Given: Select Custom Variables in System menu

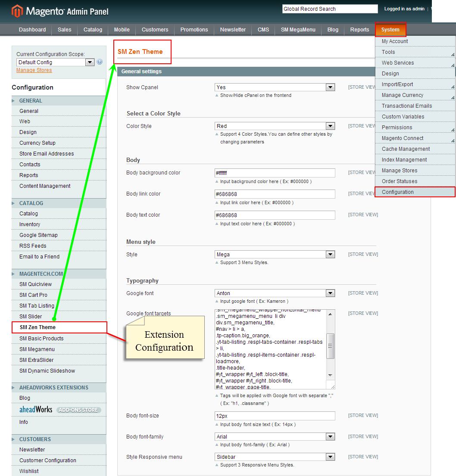Looking at the screenshot, I should [x=415, y=117].
